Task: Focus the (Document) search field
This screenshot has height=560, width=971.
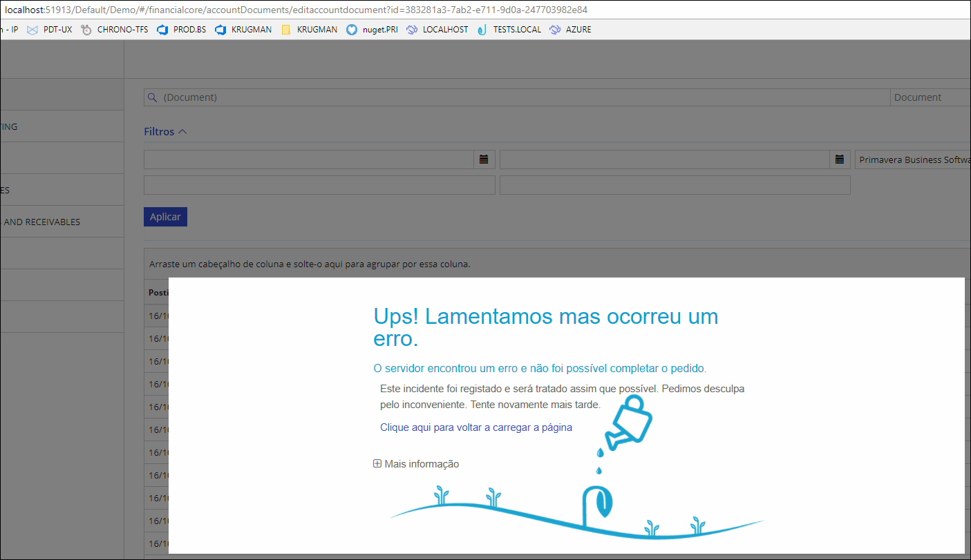Action: click(517, 97)
